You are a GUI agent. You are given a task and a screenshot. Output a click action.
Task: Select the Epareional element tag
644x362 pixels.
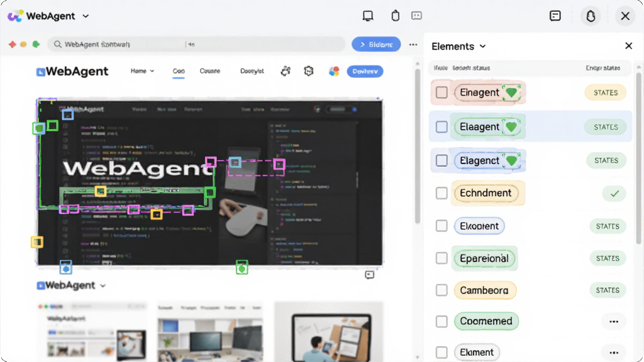(x=484, y=258)
